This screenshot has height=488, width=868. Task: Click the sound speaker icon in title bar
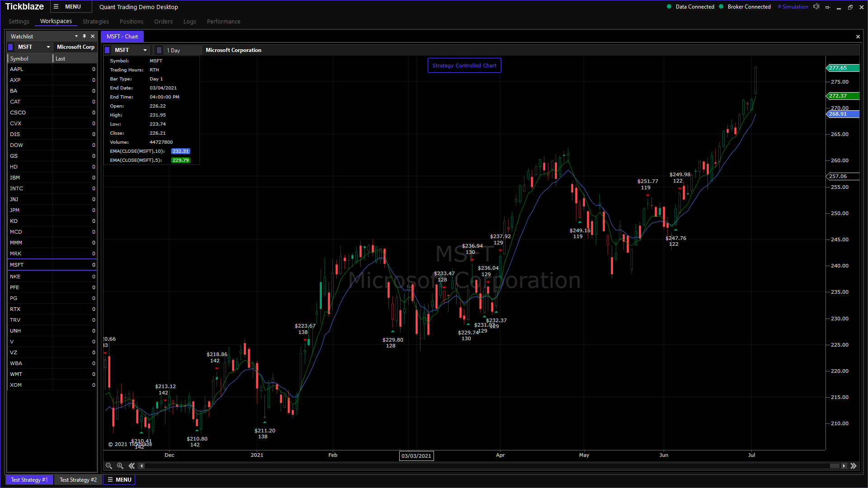tap(816, 7)
